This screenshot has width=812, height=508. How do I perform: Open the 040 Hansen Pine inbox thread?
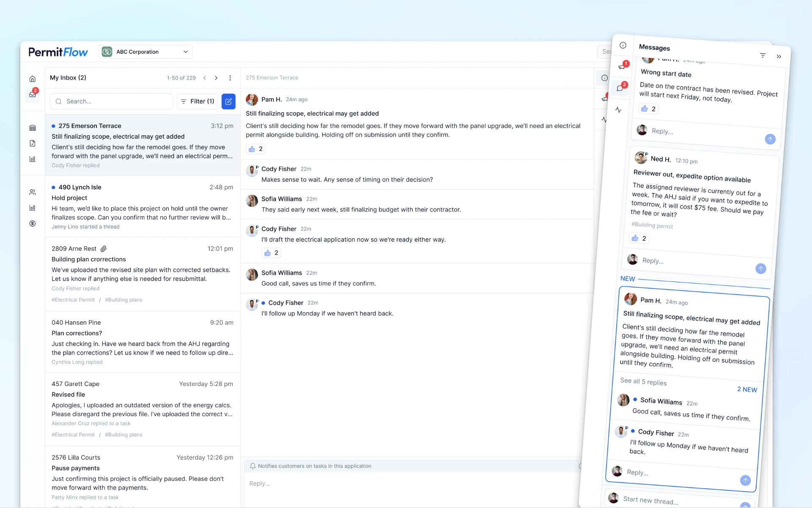click(143, 342)
